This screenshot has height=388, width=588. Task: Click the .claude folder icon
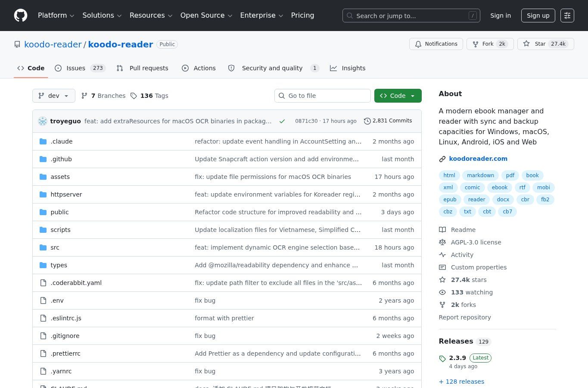coord(43,141)
